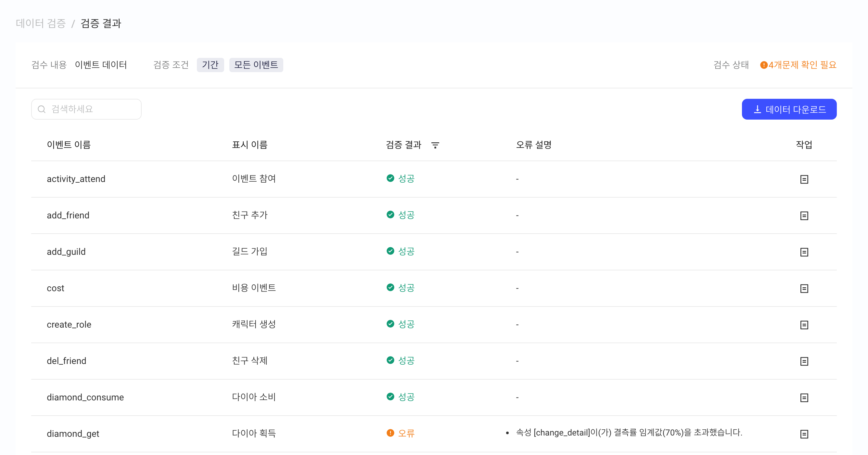Select the activity_attend event name
Image resolution: width=868 pixels, height=455 pixels.
coord(76,179)
